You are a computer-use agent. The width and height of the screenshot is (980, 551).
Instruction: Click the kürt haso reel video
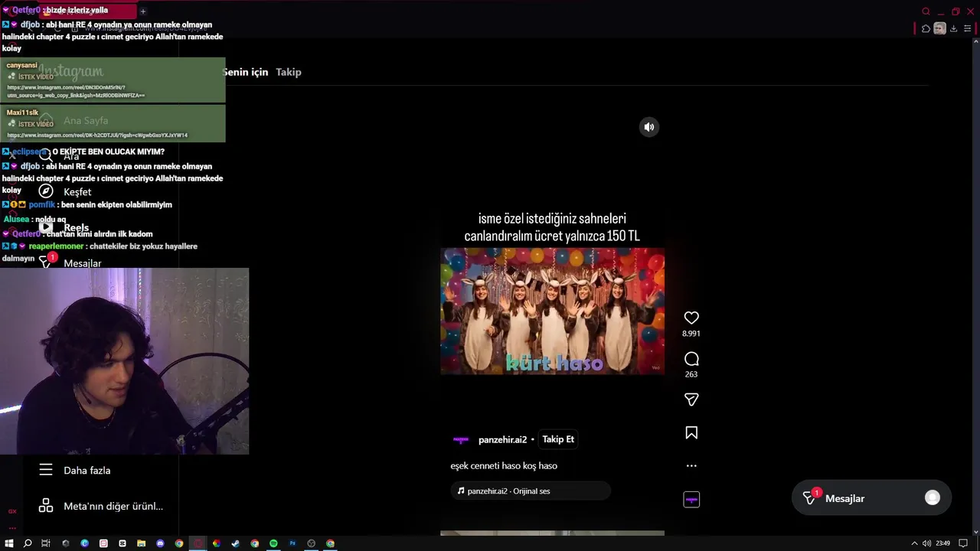pyautogui.click(x=552, y=311)
